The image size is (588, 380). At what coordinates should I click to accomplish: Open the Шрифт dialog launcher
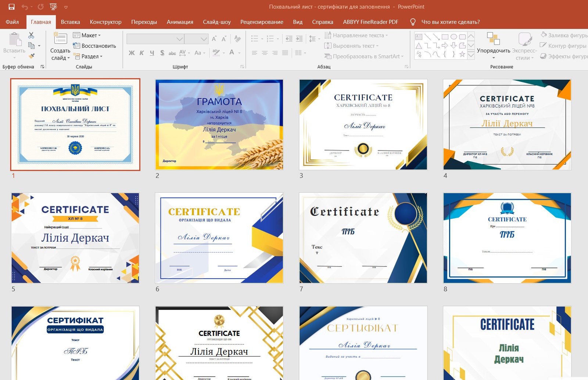[242, 67]
